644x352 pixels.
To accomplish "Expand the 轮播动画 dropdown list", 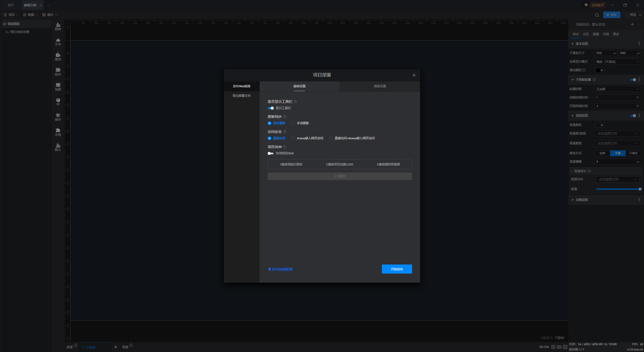I will coord(617,89).
